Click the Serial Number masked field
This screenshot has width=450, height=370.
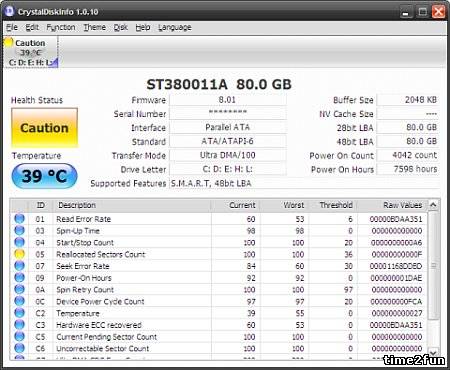[x=228, y=113]
